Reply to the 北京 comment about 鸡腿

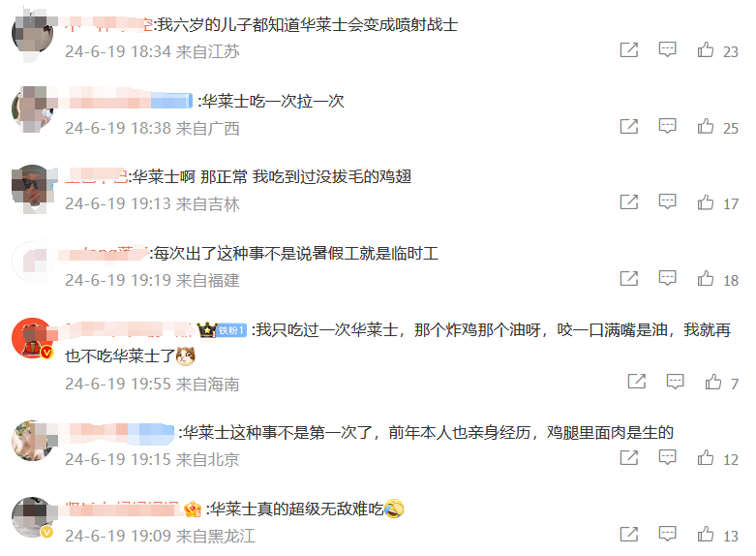point(667,457)
